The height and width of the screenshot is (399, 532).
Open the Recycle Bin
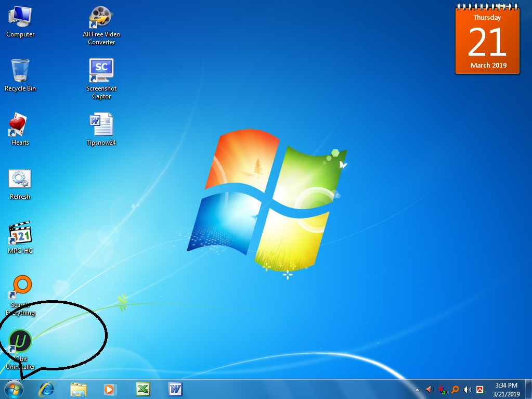20,75
